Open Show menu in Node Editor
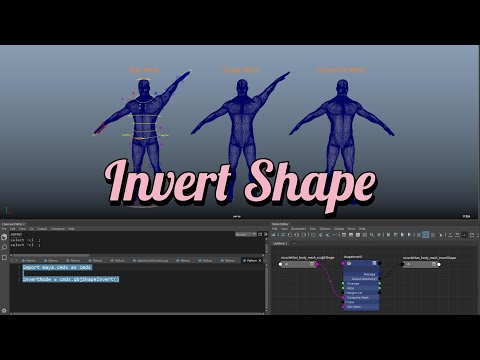 coord(351,229)
